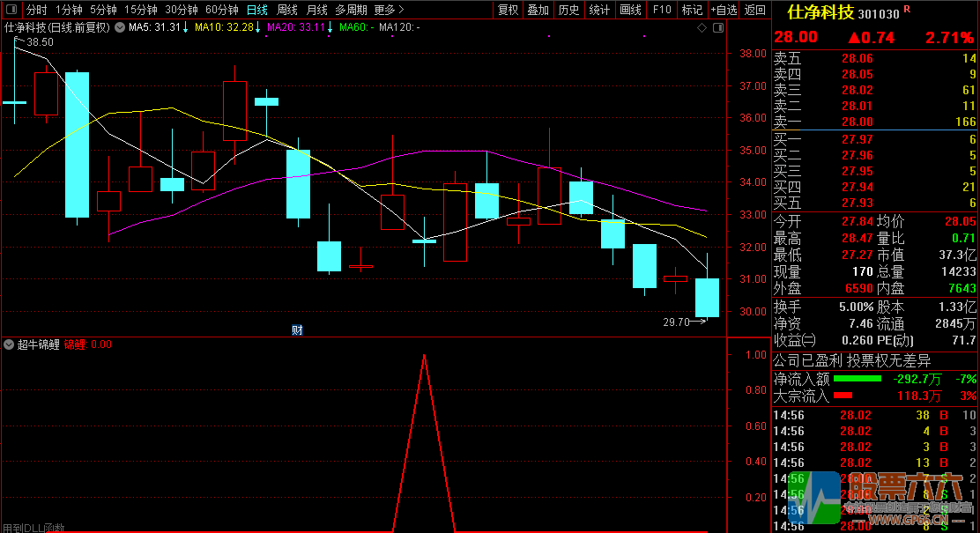Toggle 叠加 overlay mode
The width and height of the screenshot is (980, 533).
[538, 11]
